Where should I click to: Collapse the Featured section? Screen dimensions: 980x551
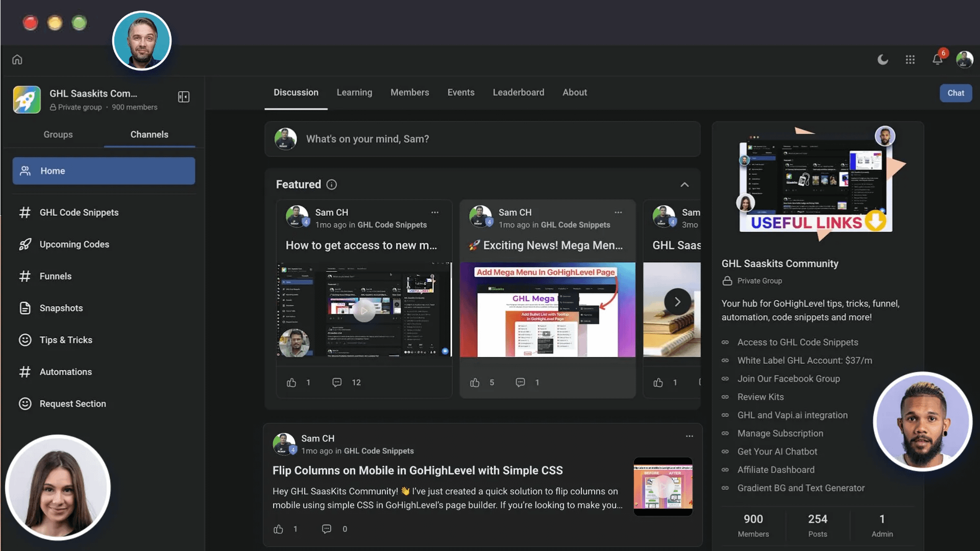click(x=684, y=185)
